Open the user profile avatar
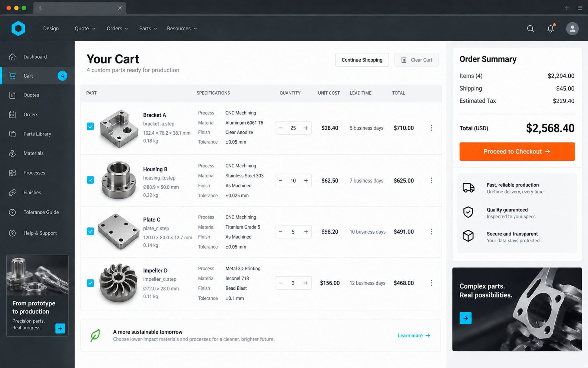Viewport: 588px width, 368px height. pyautogui.click(x=572, y=29)
